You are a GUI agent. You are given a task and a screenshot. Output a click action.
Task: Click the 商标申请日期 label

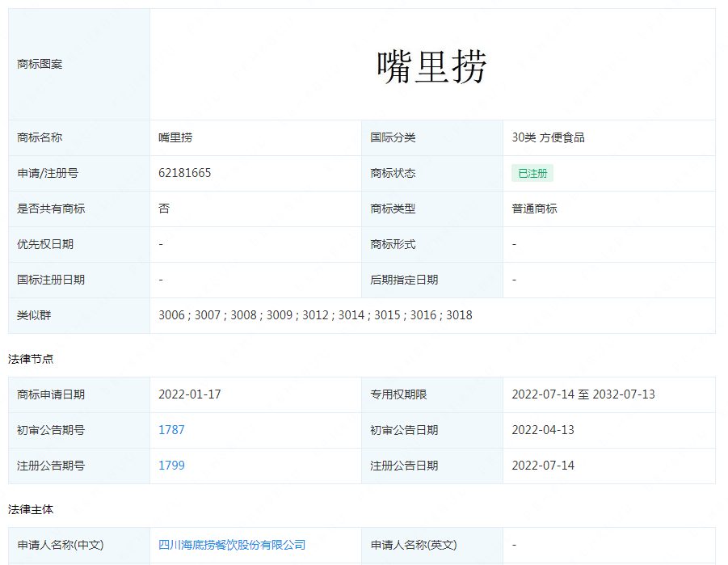(51, 394)
